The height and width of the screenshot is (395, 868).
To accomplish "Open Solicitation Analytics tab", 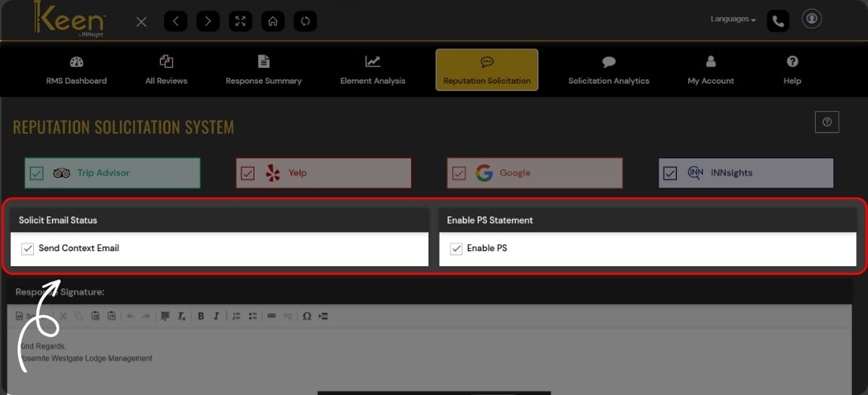I will pyautogui.click(x=609, y=70).
